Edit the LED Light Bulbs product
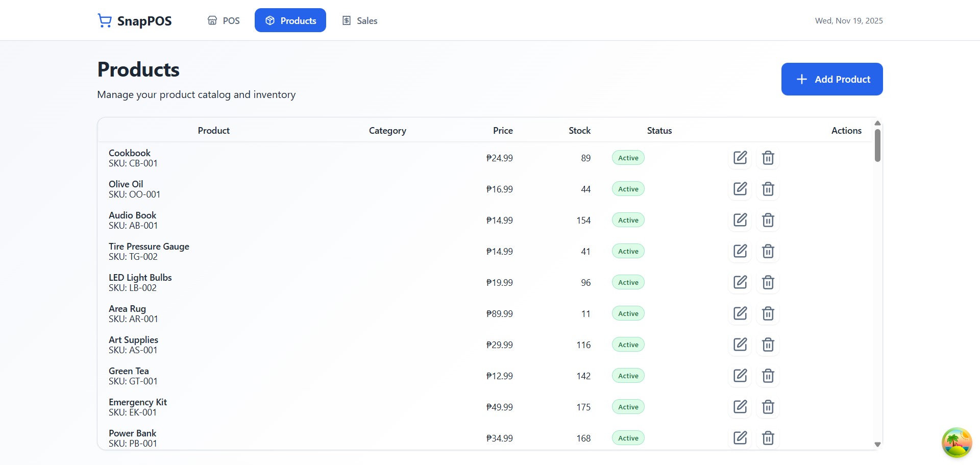This screenshot has height=465, width=980. tap(740, 282)
